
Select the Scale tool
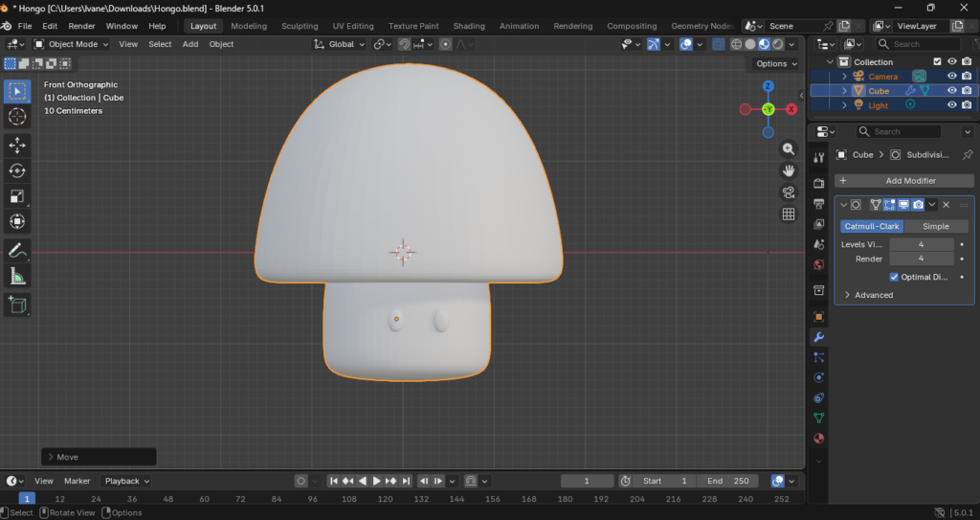click(x=17, y=196)
